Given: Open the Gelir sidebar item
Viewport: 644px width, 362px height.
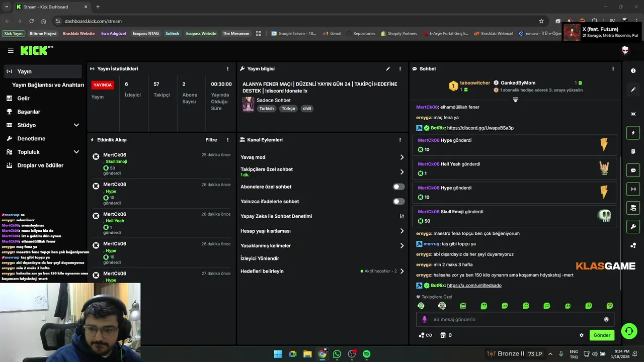Looking at the screenshot, I should [43, 99].
